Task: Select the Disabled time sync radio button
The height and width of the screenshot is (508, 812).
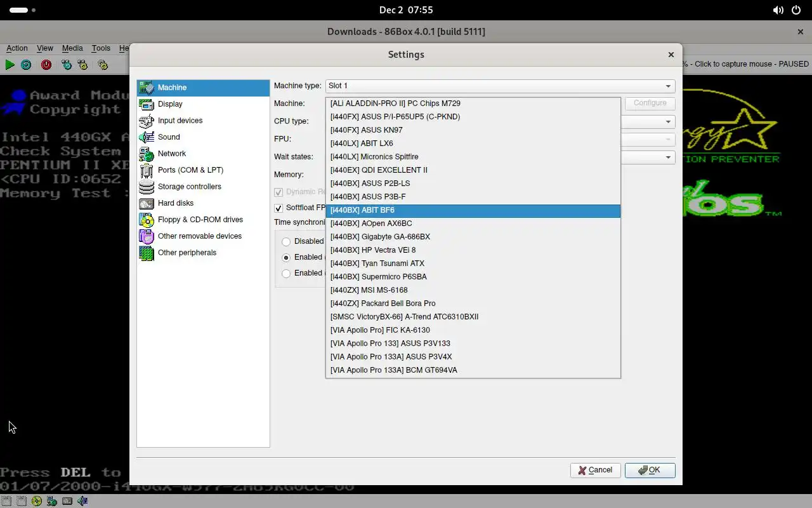Action: tap(286, 241)
